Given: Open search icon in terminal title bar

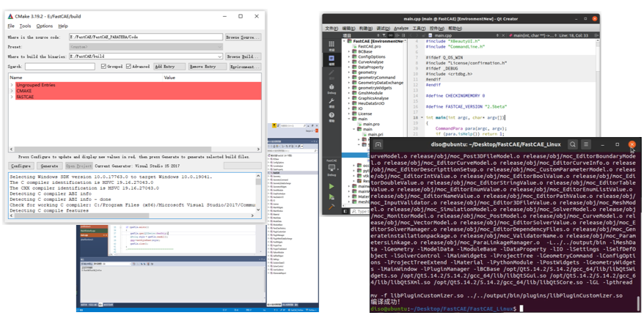Looking at the screenshot, I should (573, 144).
